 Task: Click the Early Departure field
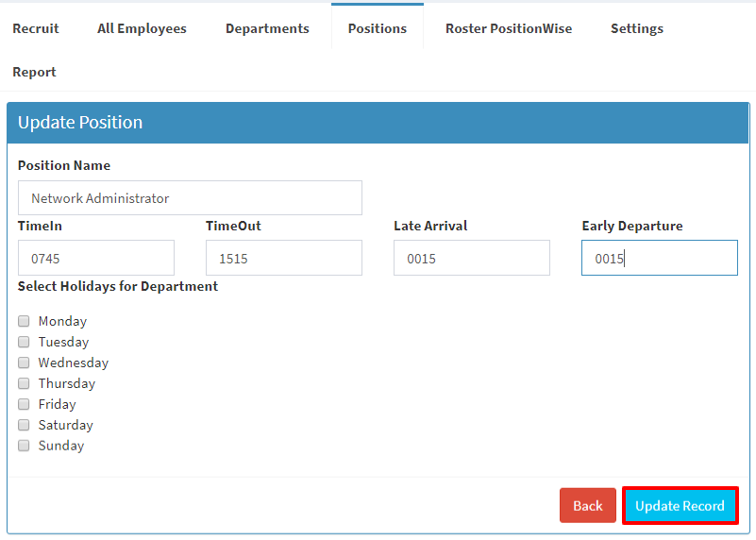tap(660, 258)
